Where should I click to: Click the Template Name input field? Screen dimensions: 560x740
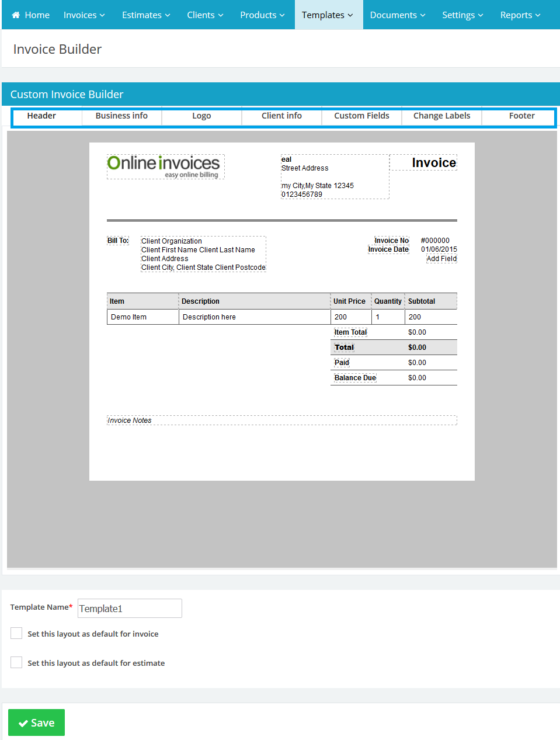(130, 609)
